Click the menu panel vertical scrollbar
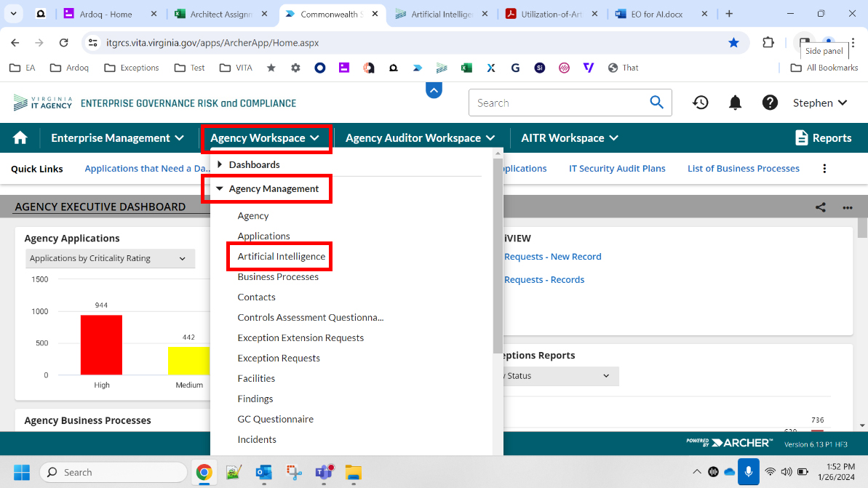This screenshot has height=488, width=868. [498, 255]
